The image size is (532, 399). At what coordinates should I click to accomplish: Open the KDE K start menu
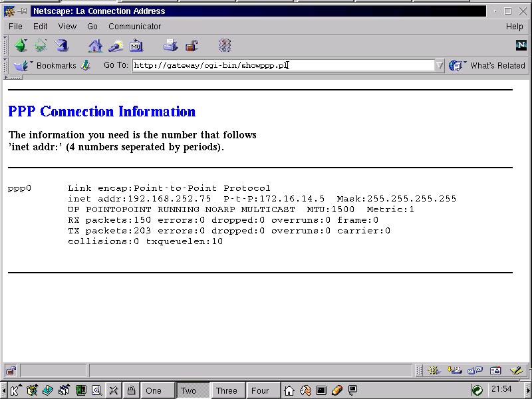point(15,390)
